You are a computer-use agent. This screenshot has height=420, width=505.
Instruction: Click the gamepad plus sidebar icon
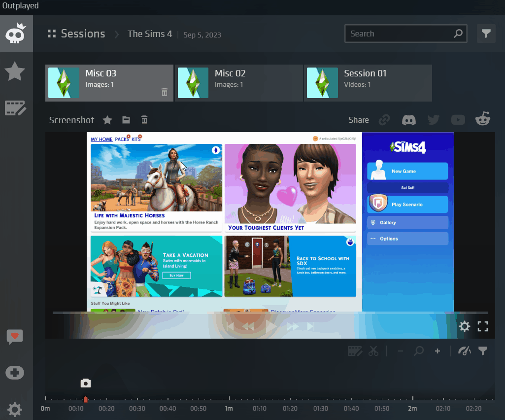pyautogui.click(x=15, y=373)
